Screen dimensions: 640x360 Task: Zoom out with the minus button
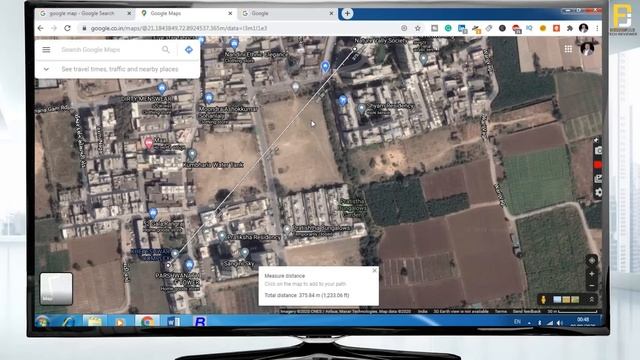tap(591, 286)
